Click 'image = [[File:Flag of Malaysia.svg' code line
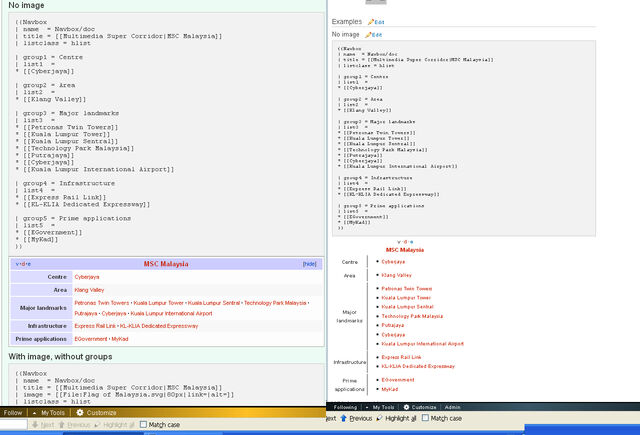 tap(125, 395)
